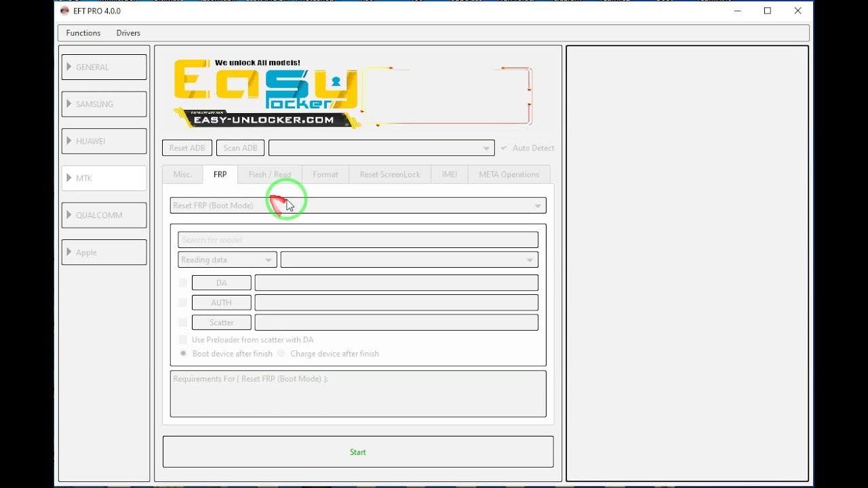The width and height of the screenshot is (868, 488).
Task: Maximize the EFT PRO window
Action: point(768,11)
